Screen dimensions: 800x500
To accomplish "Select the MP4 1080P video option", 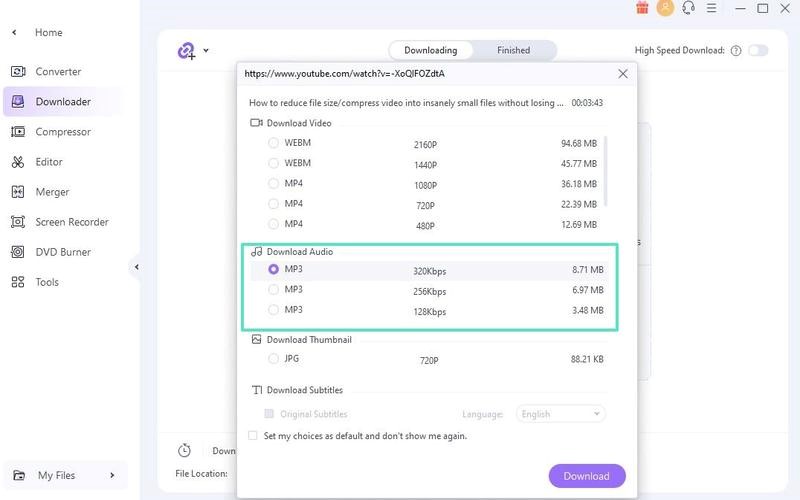I will point(273,183).
